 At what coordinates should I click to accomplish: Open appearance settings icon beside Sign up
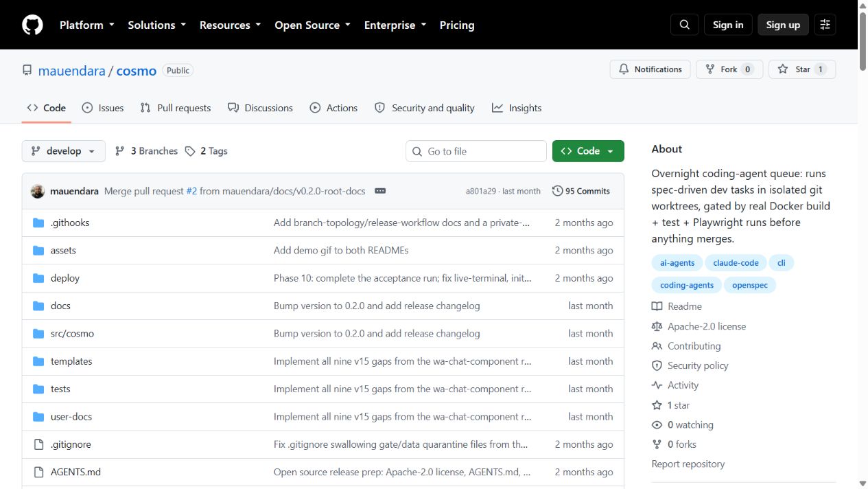pyautogui.click(x=825, y=25)
